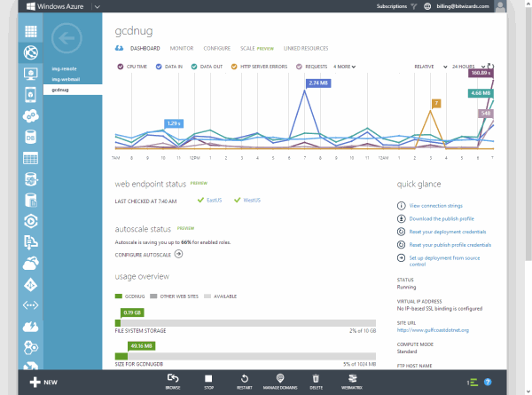
Task: Expand the 4 More metrics dropdown
Action: (x=344, y=67)
